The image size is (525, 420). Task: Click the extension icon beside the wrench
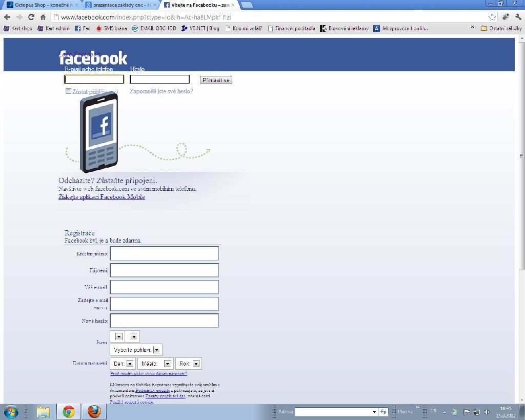(506, 17)
